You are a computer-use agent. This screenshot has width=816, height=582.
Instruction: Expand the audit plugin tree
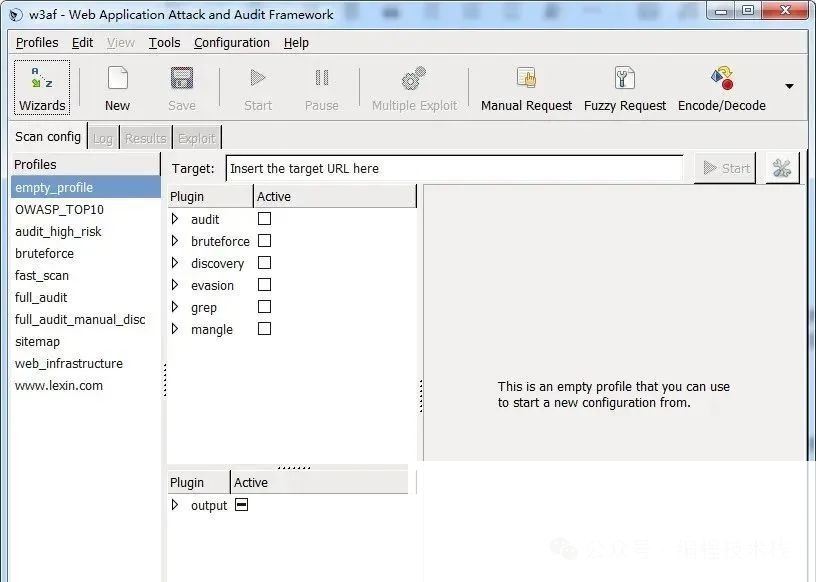175,219
